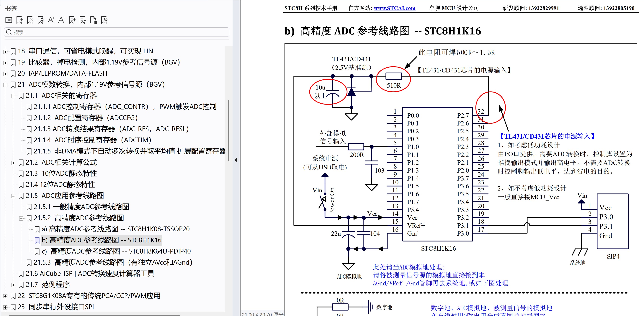Open bookmark a) STC8H1K08-TSSOP20
The width and height of the screenshot is (644, 316).
(x=116, y=229)
